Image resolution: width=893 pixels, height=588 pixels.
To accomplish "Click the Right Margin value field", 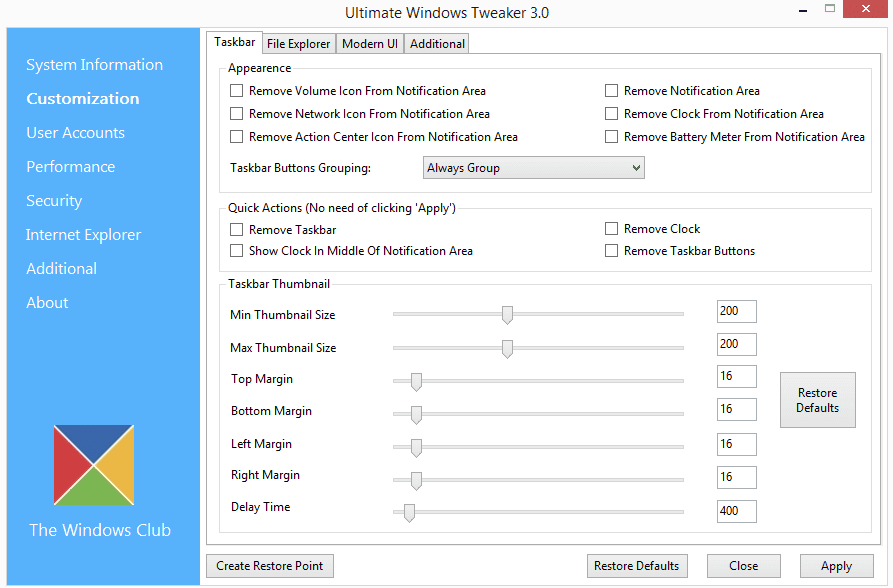I will click(x=737, y=477).
